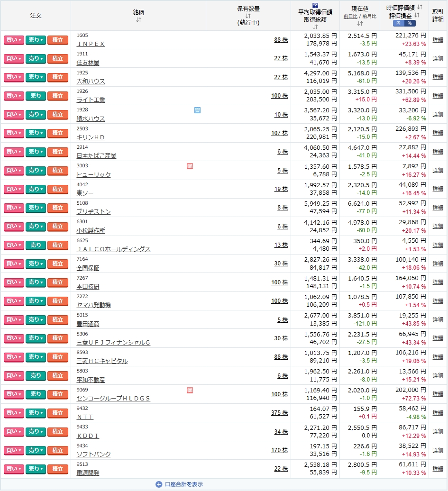Click the stock code 9069
Screen dimensions: 448x491
(82, 390)
